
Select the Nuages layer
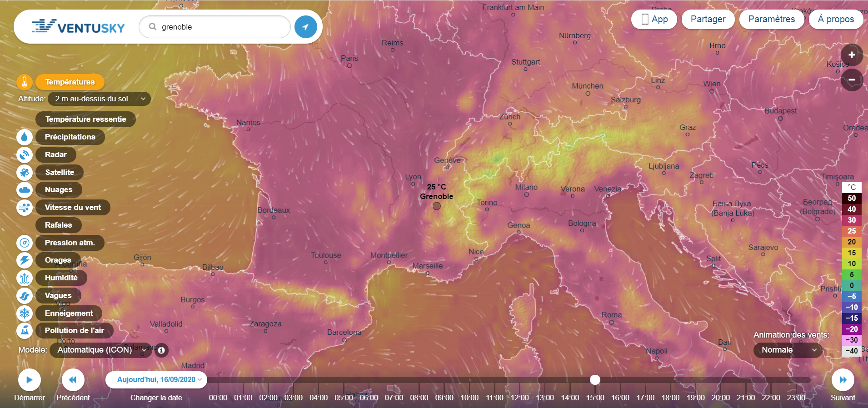point(59,189)
